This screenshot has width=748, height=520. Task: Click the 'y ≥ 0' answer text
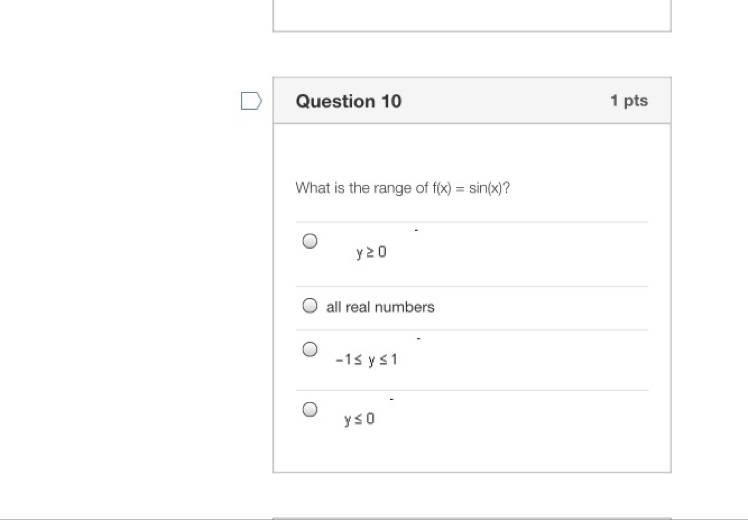pyautogui.click(x=371, y=253)
